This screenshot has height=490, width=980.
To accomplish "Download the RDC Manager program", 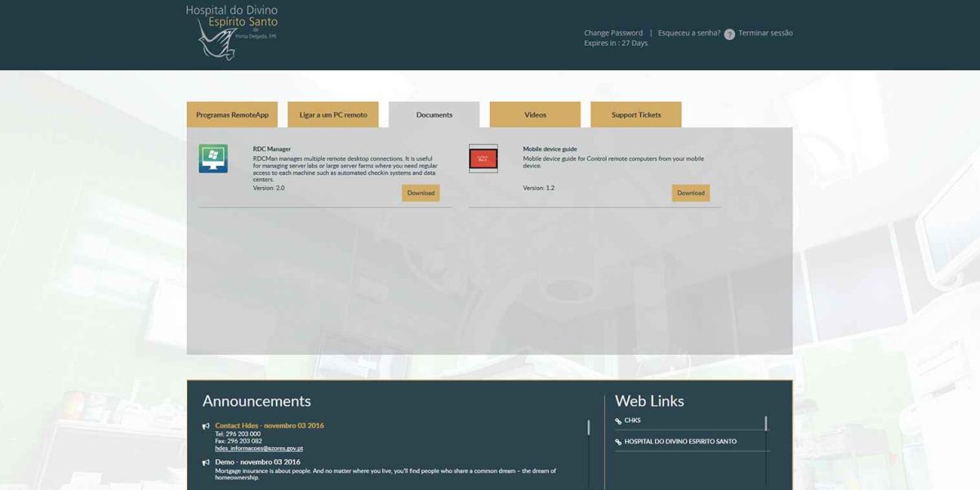I will (421, 193).
